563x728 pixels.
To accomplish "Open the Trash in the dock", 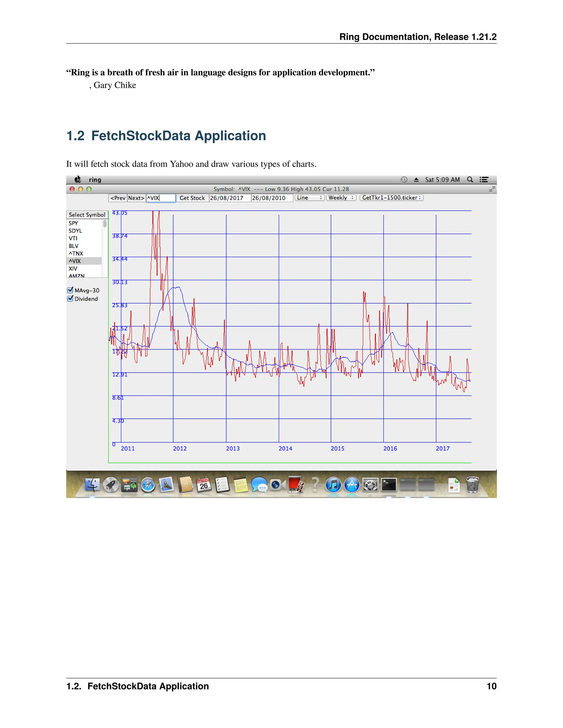I will [472, 485].
